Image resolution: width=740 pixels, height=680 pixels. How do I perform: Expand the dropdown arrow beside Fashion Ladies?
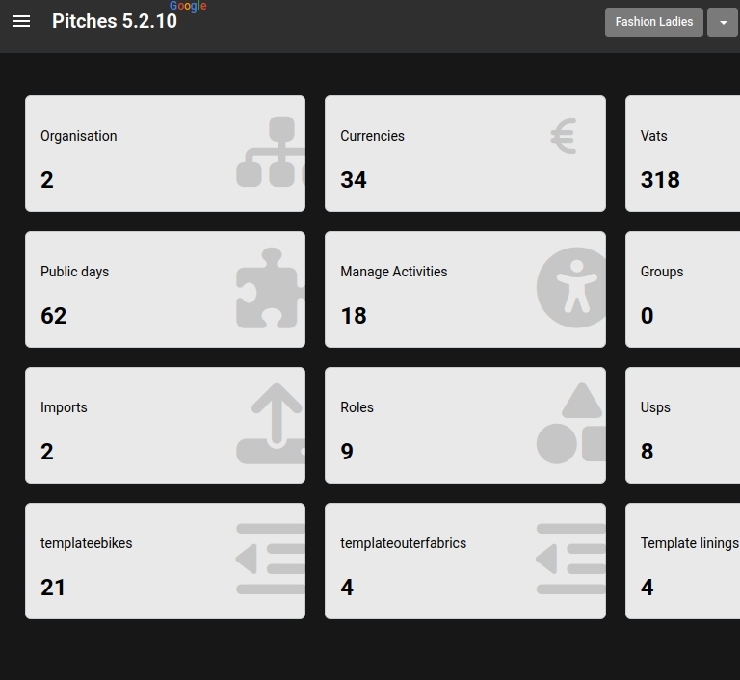(x=722, y=22)
